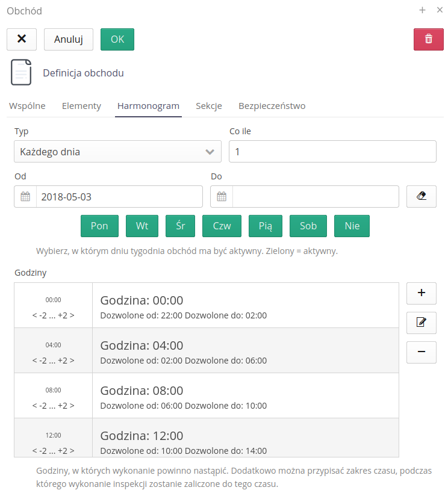448x502 pixels.
Task: Click the Anuluj button
Action: point(69,39)
